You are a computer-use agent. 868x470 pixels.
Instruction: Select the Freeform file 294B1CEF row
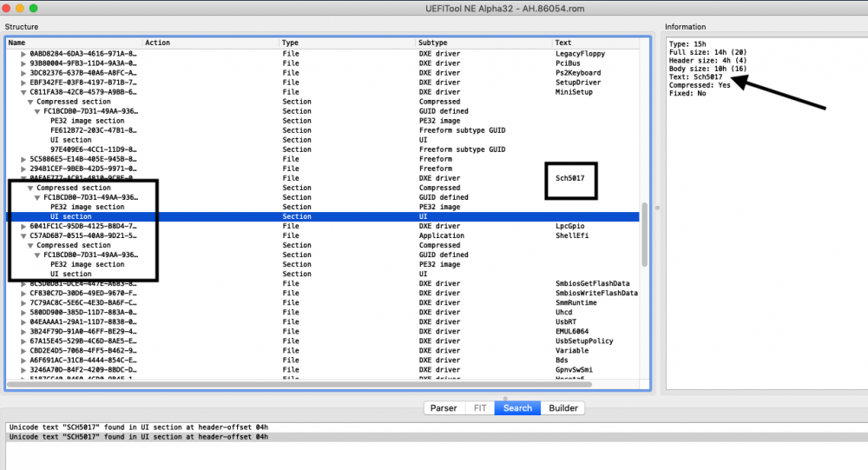[323, 169]
